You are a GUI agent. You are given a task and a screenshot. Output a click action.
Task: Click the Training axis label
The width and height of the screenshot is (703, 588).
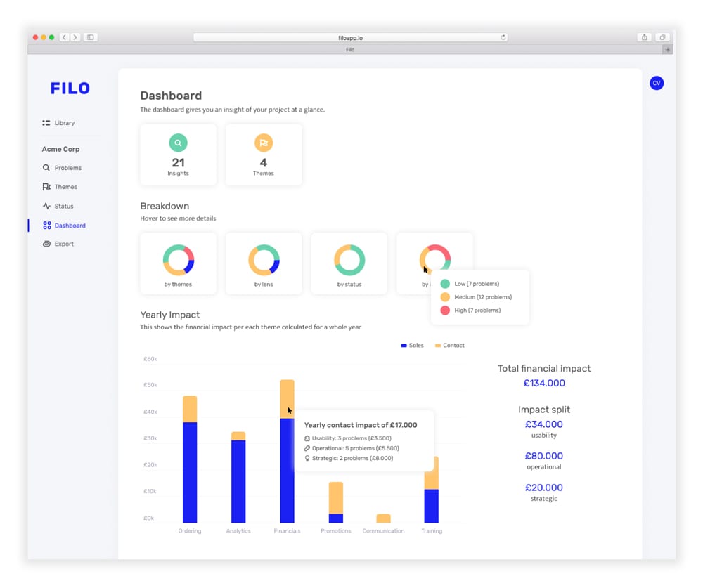(432, 531)
